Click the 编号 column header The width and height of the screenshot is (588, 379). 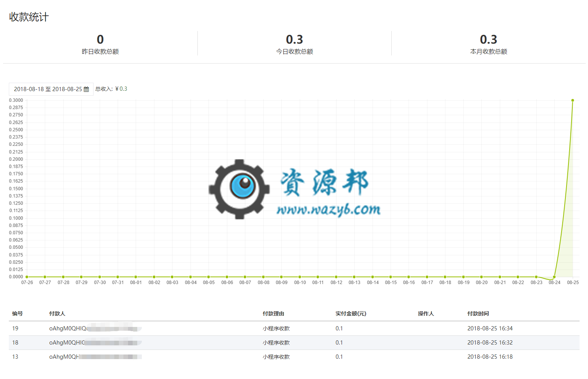17,314
